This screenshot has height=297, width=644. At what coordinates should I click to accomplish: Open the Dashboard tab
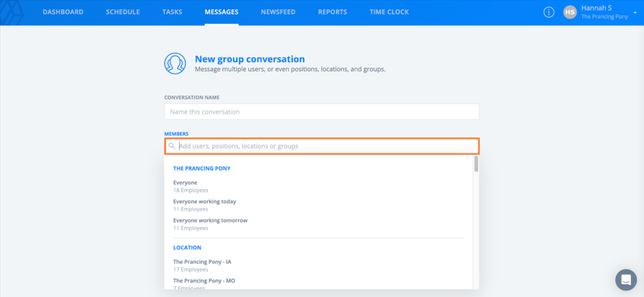point(63,12)
